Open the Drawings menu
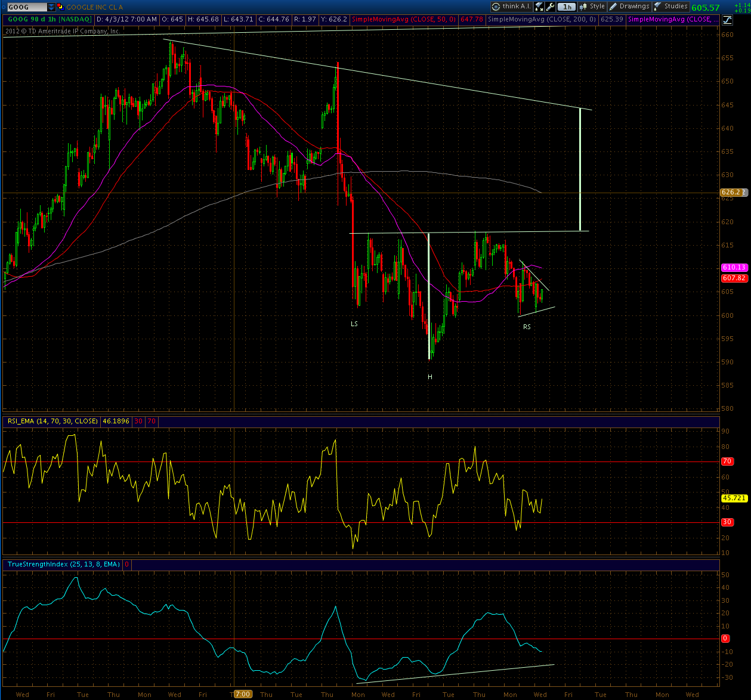The width and height of the screenshot is (751, 700). click(x=629, y=7)
